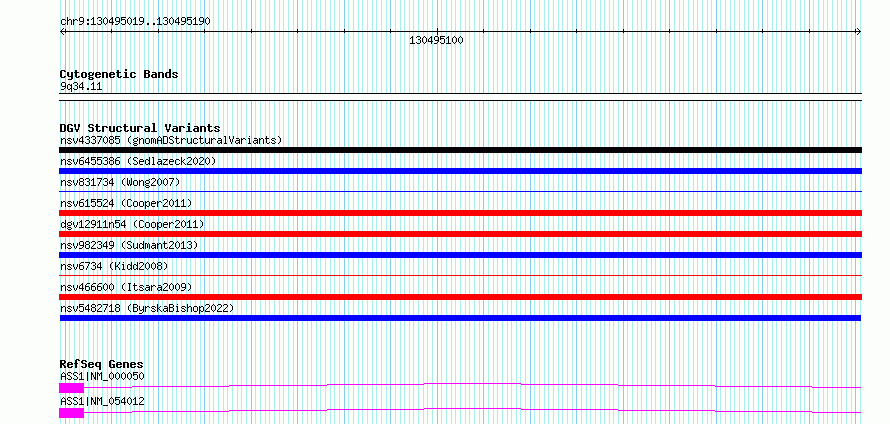Click the magenta exon block of ASS1|NM_054012
The width and height of the screenshot is (890, 424).
point(72,413)
